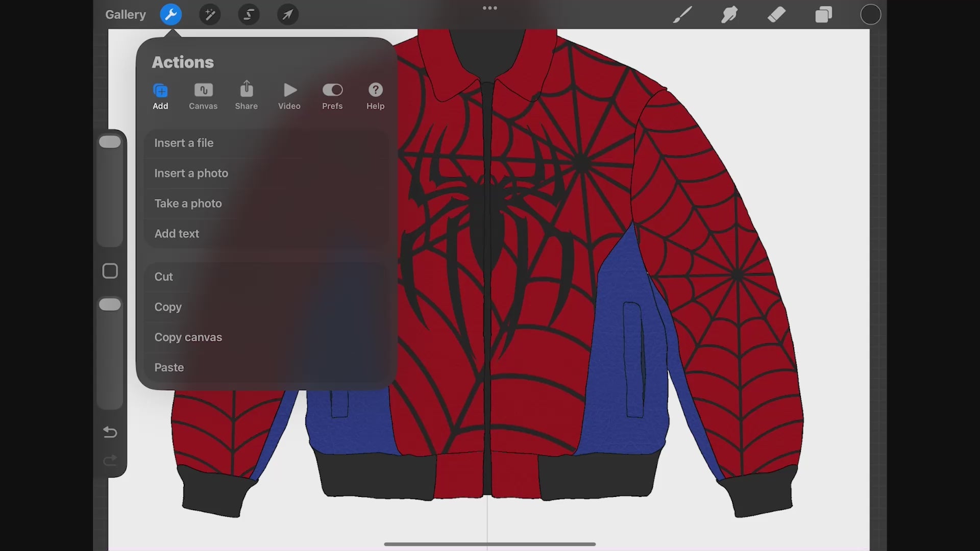Image resolution: width=980 pixels, height=551 pixels.
Task: Click Copy canvas
Action: click(188, 337)
